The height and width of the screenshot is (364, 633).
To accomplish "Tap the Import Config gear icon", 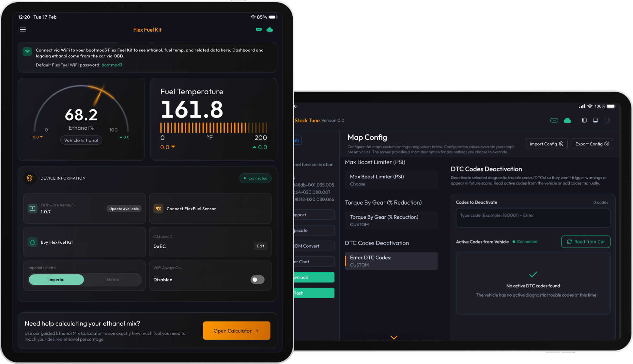I will tap(561, 144).
